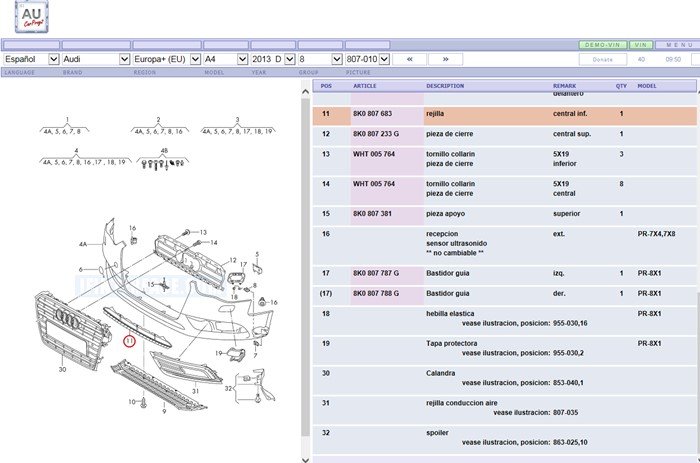This screenshot has width=700, height=463.
Task: Click part number 10 screw in diagram
Action: [x=132, y=402]
